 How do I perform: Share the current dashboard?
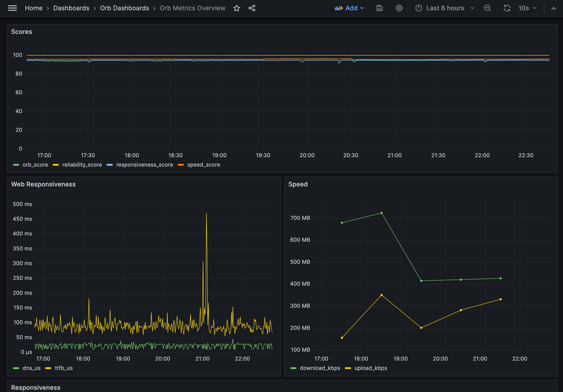252,8
